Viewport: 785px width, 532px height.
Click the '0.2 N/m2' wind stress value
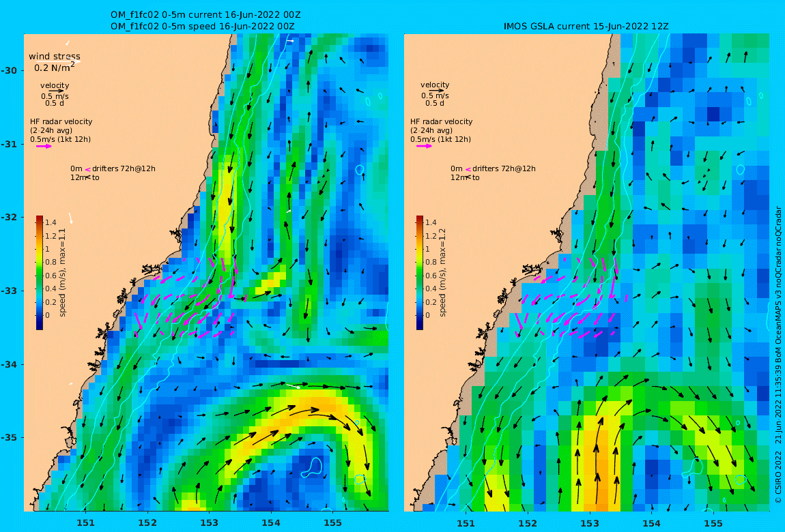point(55,67)
